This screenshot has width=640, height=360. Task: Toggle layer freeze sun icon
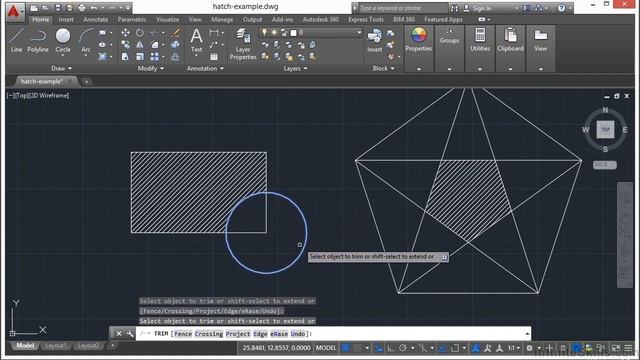click(x=274, y=32)
